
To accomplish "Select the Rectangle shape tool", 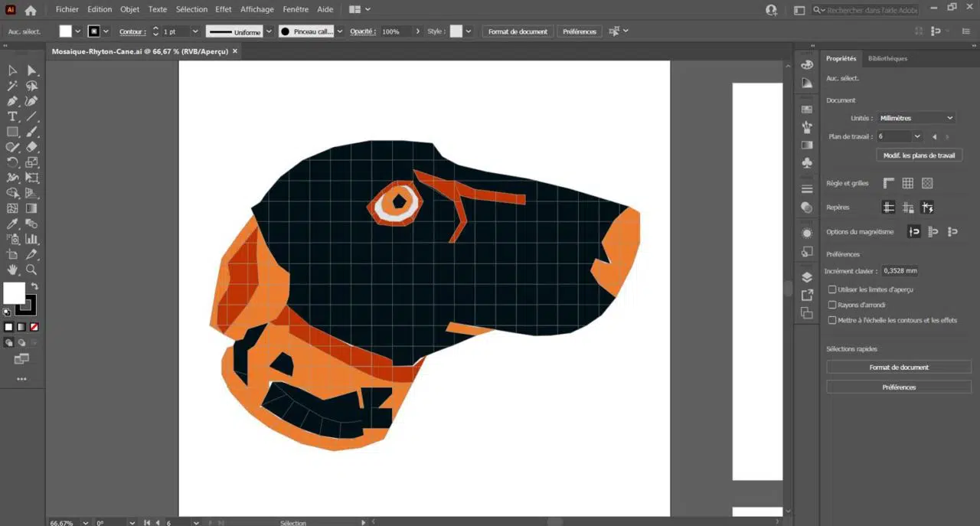I will coord(12,132).
